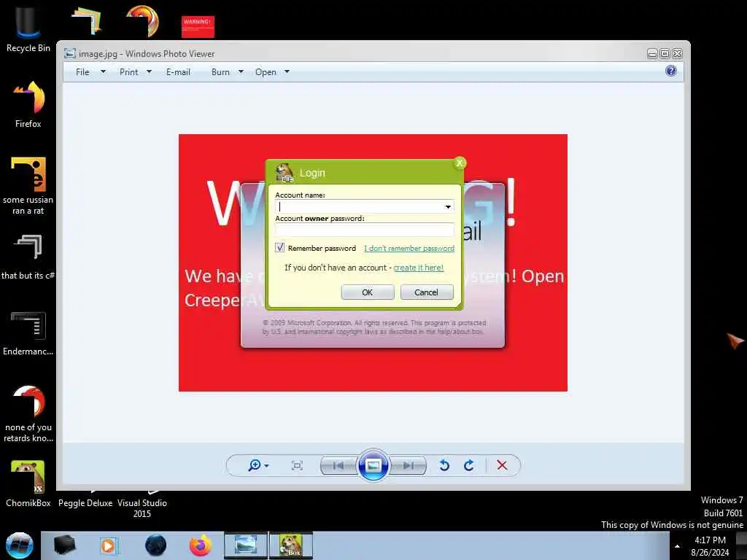
Task: Rotate image clockwise
Action: click(x=469, y=465)
